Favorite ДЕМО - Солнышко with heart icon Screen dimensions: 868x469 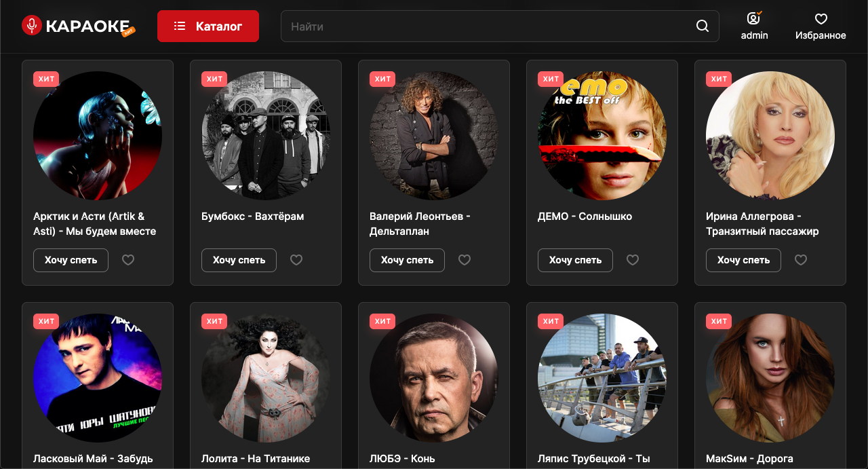click(x=632, y=260)
